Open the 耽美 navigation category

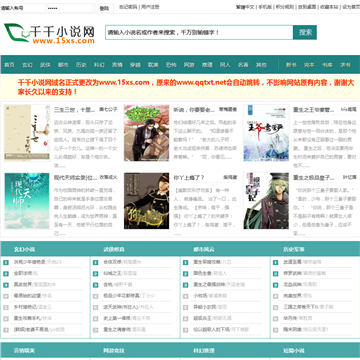153,65
